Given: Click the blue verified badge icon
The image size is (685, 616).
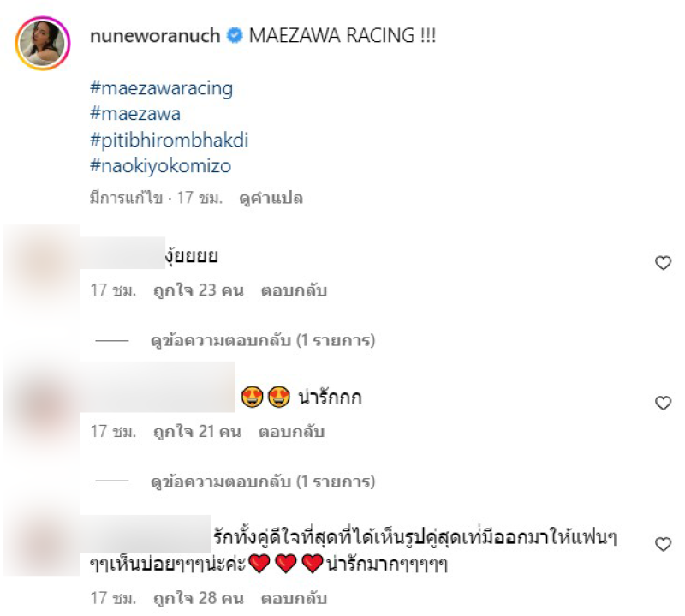Looking at the screenshot, I should pos(235,35).
